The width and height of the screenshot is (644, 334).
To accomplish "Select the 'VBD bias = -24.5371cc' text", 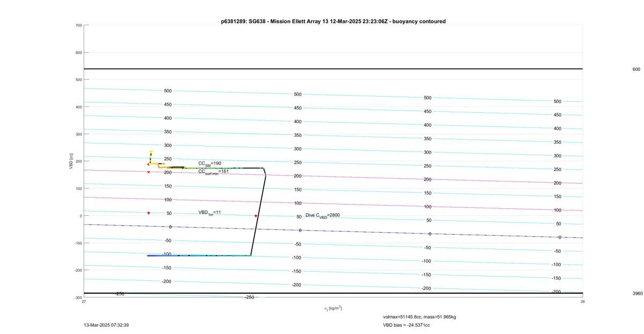I will [406, 325].
